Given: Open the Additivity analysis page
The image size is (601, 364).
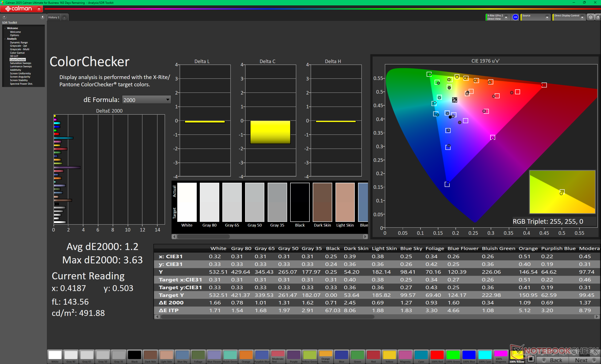Looking at the screenshot, I should [15, 70].
